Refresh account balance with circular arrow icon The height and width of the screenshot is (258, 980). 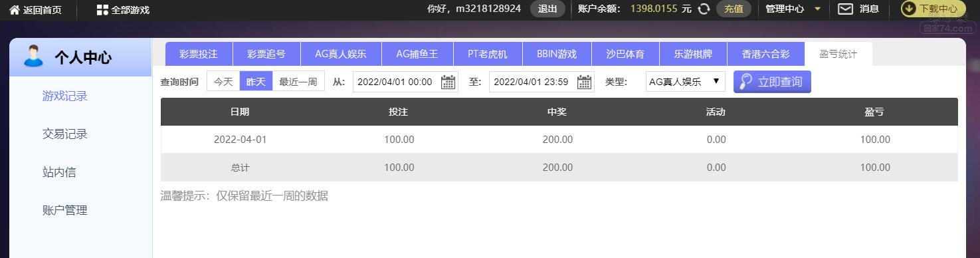[704, 9]
